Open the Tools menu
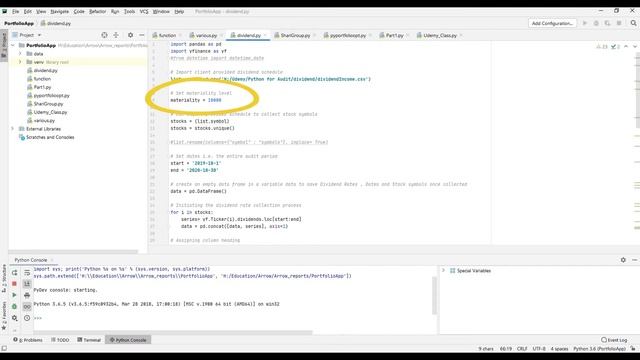The width and height of the screenshot is (640, 360). (129, 11)
